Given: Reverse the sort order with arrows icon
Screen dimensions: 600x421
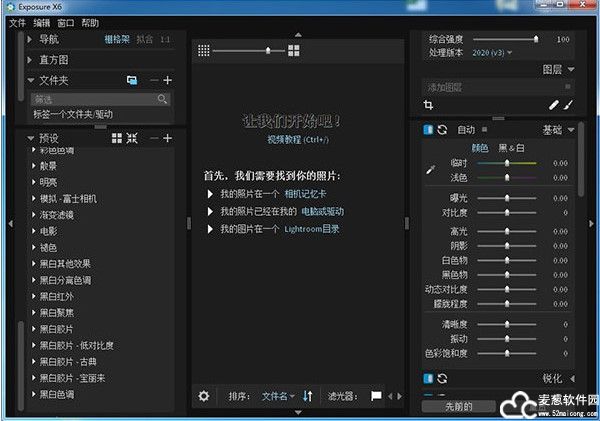Looking at the screenshot, I should (x=308, y=396).
